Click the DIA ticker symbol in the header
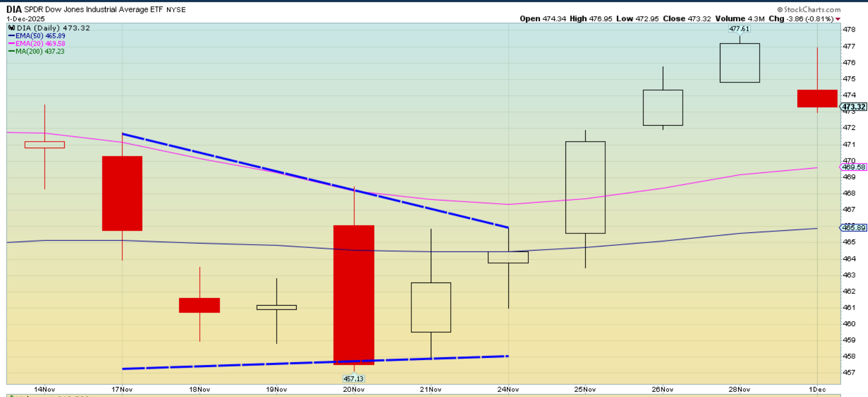The image size is (868, 397). click(14, 9)
